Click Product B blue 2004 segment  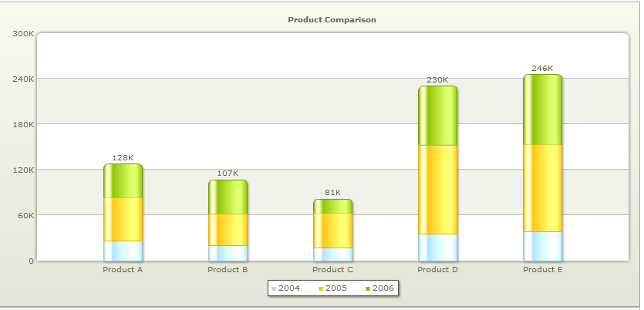click(x=228, y=253)
